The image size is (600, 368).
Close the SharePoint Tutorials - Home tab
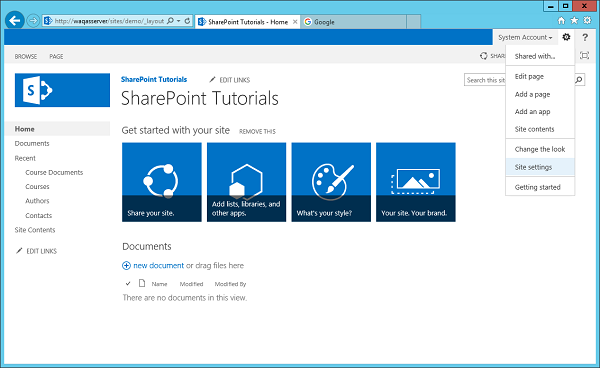[x=295, y=22]
